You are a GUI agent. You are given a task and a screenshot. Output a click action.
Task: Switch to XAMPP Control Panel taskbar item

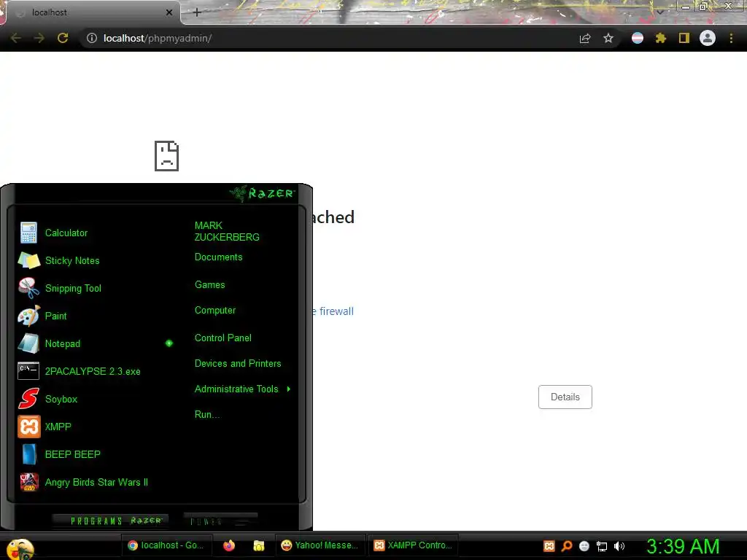click(413, 545)
